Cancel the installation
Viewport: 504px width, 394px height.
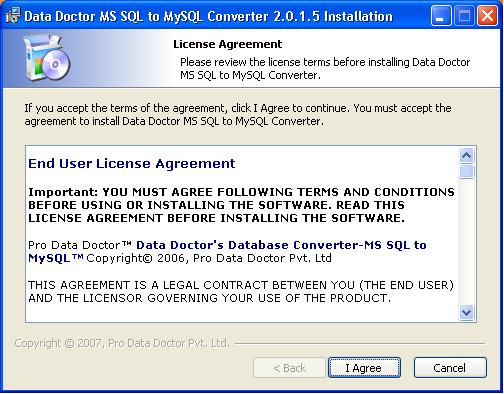(x=450, y=368)
